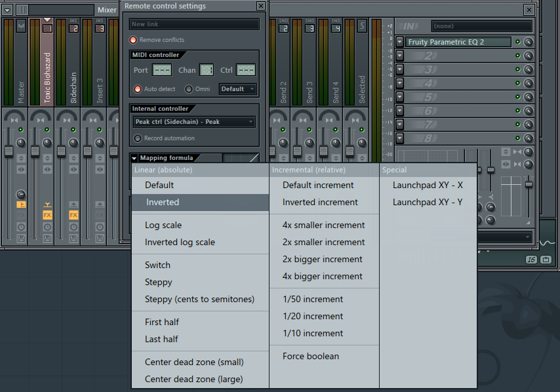560x392 pixels.
Task: Save Toxic Biohazard track state with the disk icon
Action: [x=47, y=239]
